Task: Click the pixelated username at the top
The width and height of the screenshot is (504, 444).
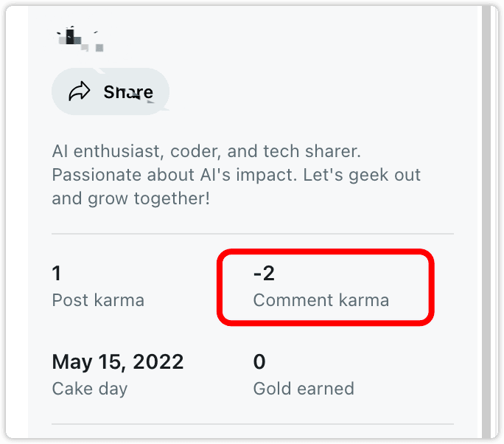Action: (80, 38)
